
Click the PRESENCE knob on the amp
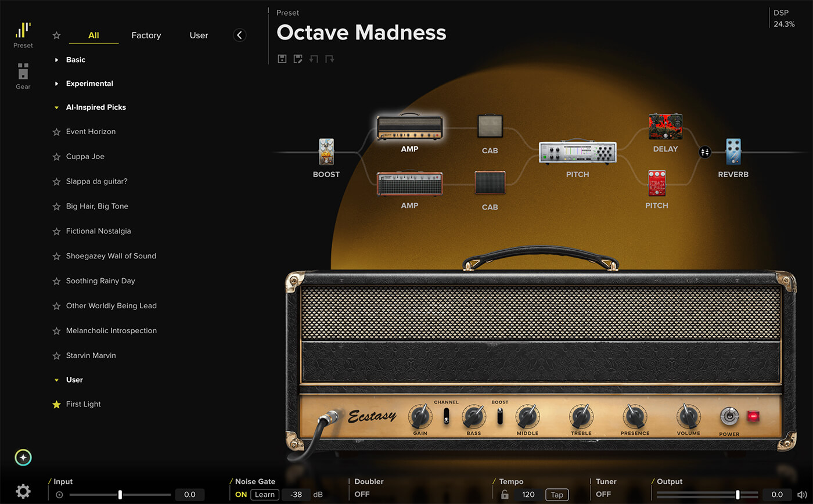coord(635,416)
